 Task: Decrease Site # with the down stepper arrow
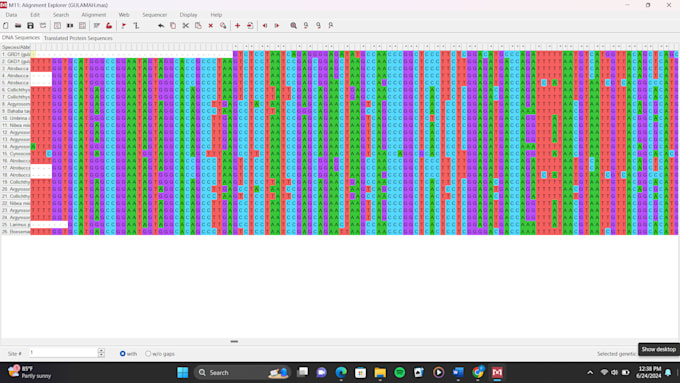[x=101, y=355]
